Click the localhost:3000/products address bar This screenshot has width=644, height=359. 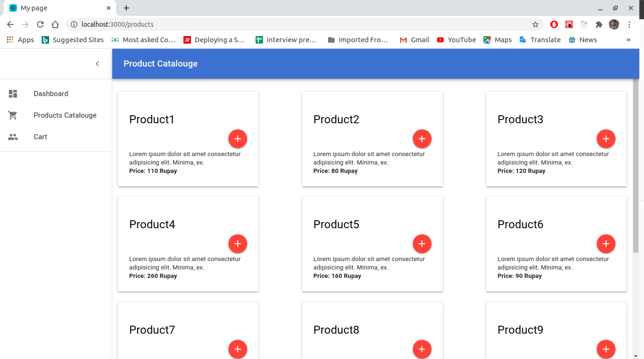point(304,24)
